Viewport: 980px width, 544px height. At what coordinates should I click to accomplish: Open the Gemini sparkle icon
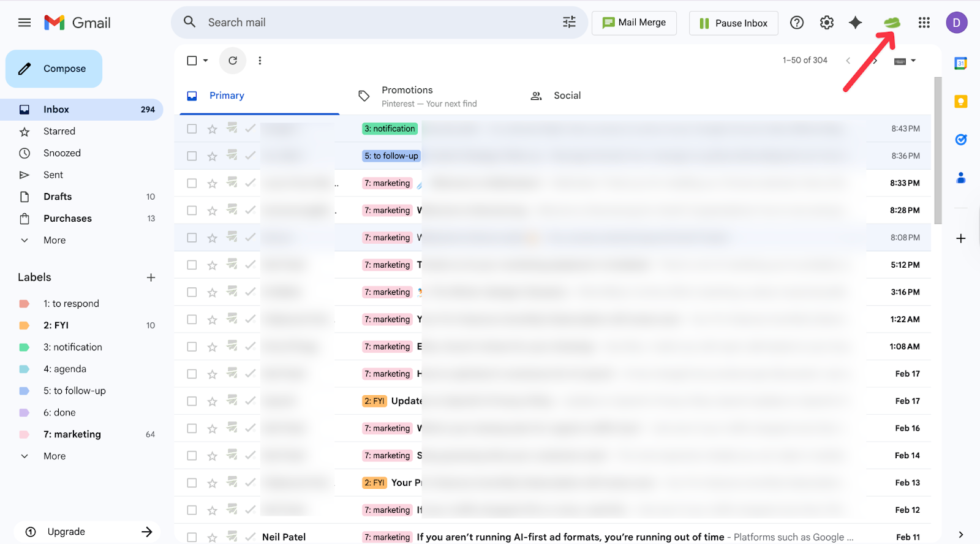pos(856,23)
